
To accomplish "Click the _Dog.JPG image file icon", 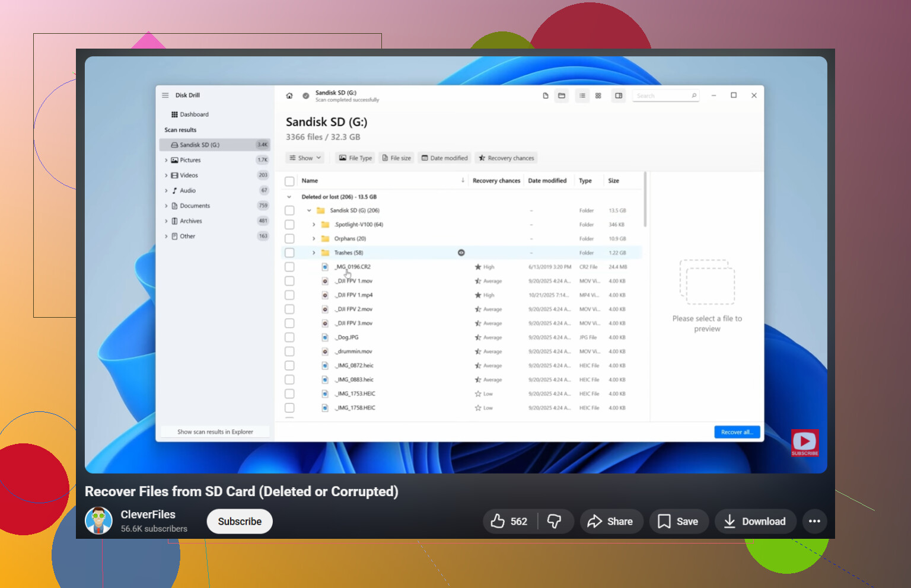I will pos(325,337).
